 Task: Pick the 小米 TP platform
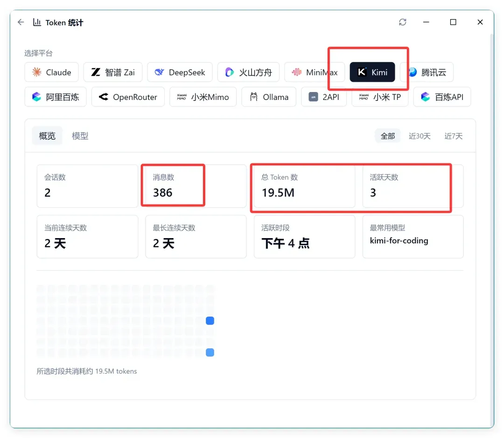[x=380, y=97]
